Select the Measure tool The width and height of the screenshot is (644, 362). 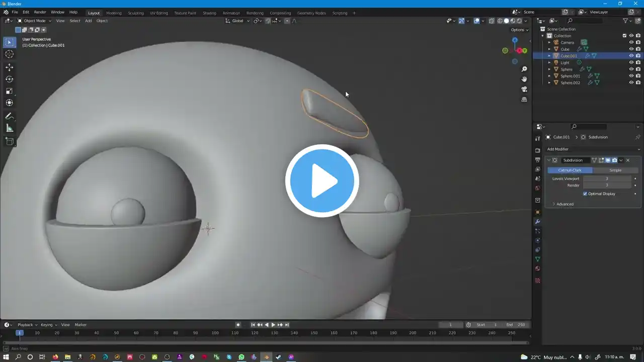click(9, 128)
